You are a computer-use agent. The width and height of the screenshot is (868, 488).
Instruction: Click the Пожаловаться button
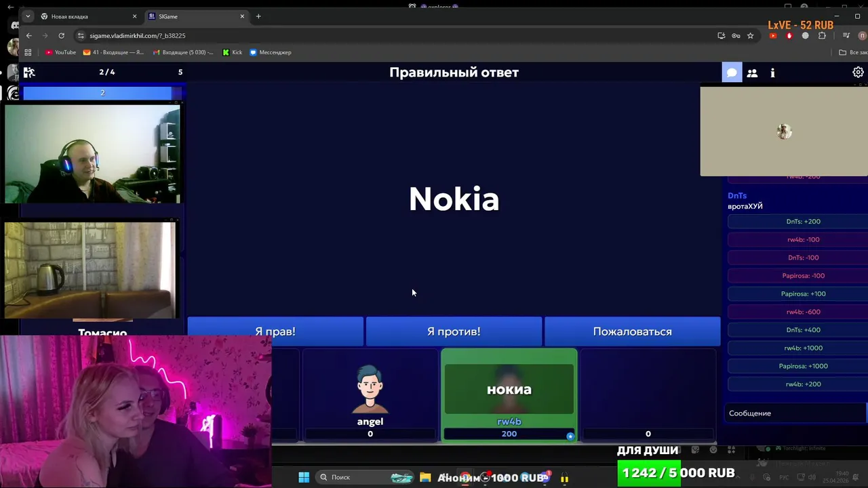632,331
